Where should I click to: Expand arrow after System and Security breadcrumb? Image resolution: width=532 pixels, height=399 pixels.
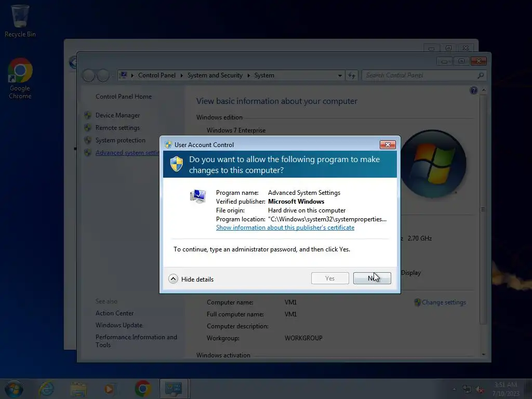[x=248, y=75]
